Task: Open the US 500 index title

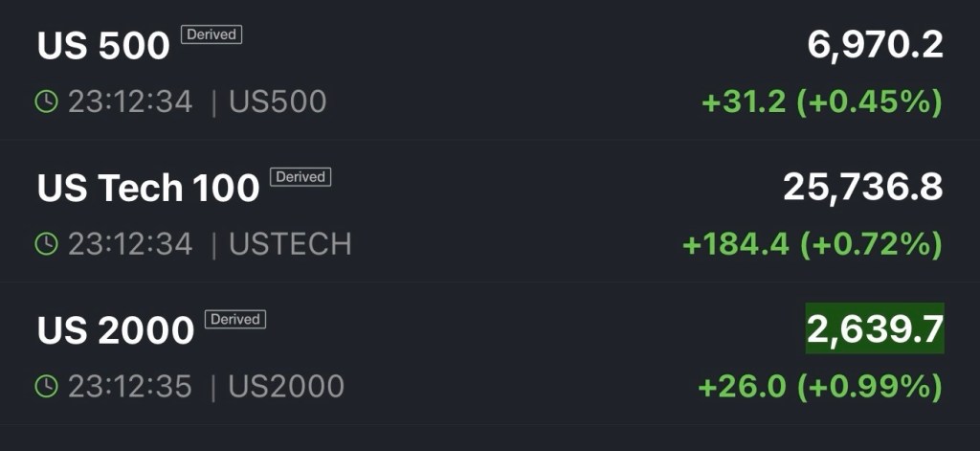Action: 103,45
